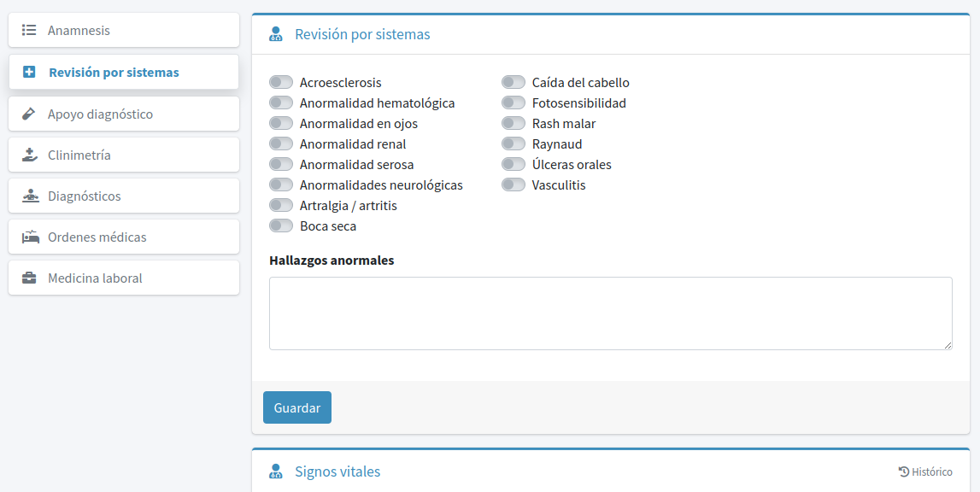Toggle the Vasculitis switch
Screen dimensions: 980x492
coord(513,185)
